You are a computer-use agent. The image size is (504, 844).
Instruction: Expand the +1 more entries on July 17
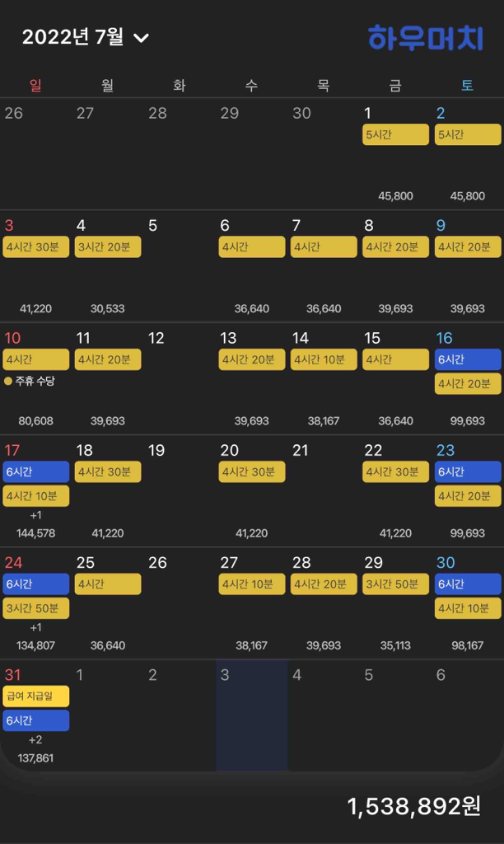35,515
